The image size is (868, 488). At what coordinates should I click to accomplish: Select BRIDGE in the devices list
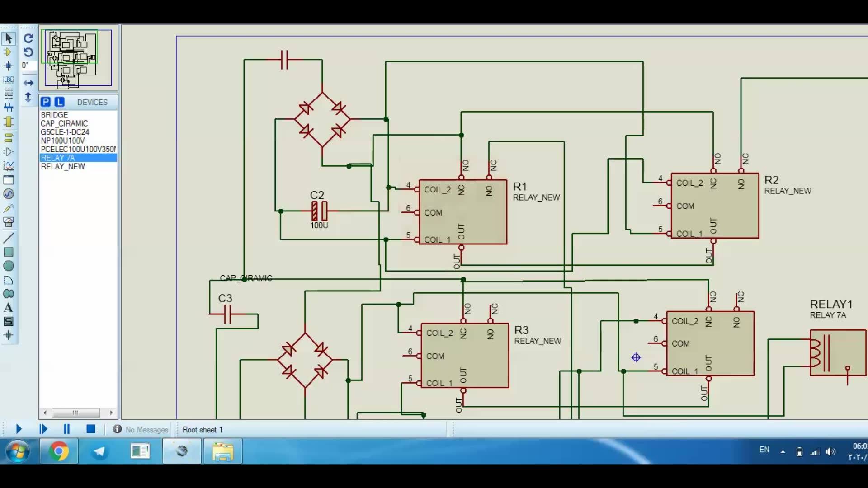(78, 115)
